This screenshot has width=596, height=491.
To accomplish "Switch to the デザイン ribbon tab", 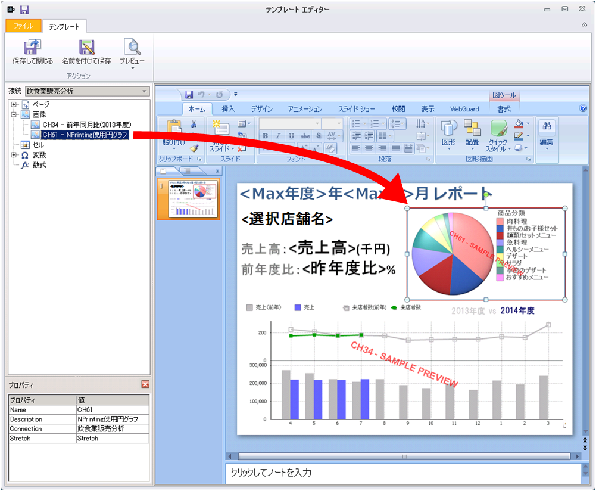I will point(262,109).
